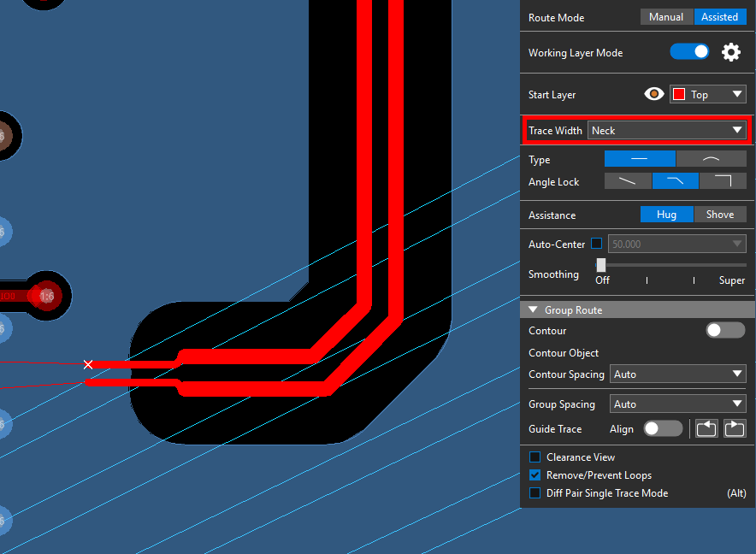
Task: Uncheck Remove/Prevent Loops
Action: pos(535,475)
